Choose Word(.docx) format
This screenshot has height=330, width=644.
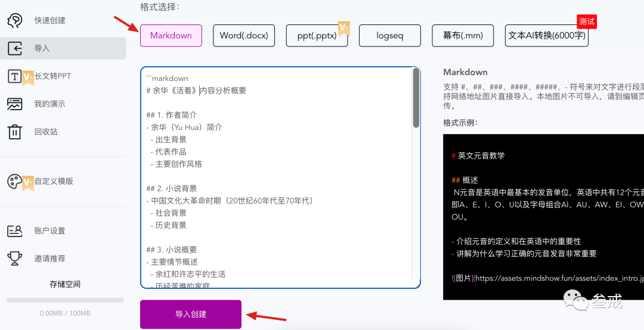(244, 36)
